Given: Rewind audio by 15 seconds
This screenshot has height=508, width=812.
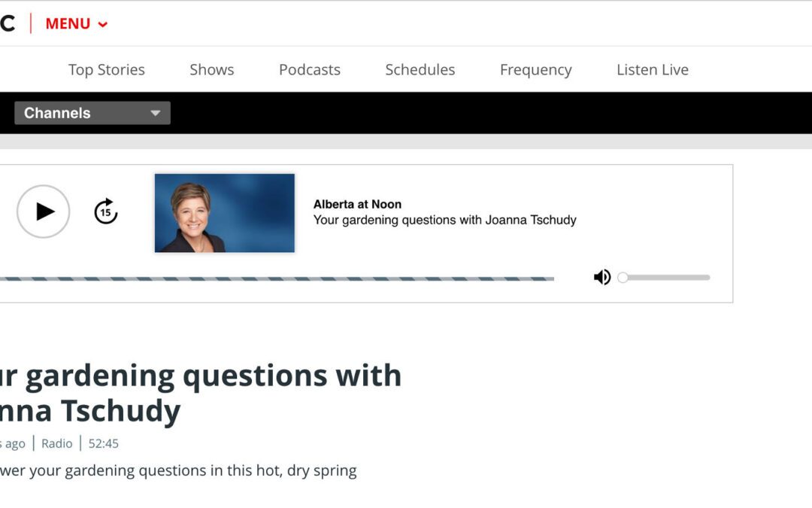Looking at the screenshot, I should point(106,212).
